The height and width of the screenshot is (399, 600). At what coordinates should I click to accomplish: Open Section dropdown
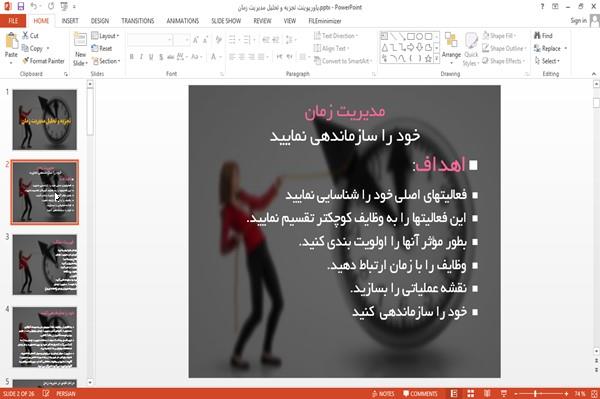106,61
